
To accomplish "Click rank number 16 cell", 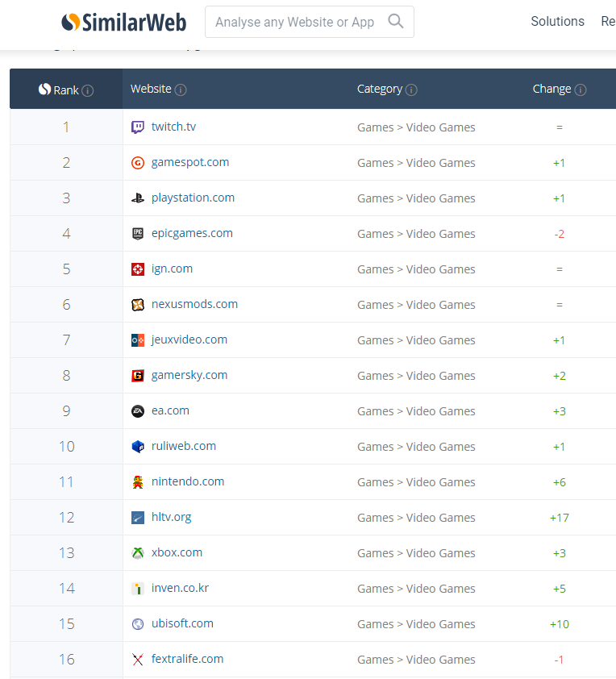I will 66,660.
